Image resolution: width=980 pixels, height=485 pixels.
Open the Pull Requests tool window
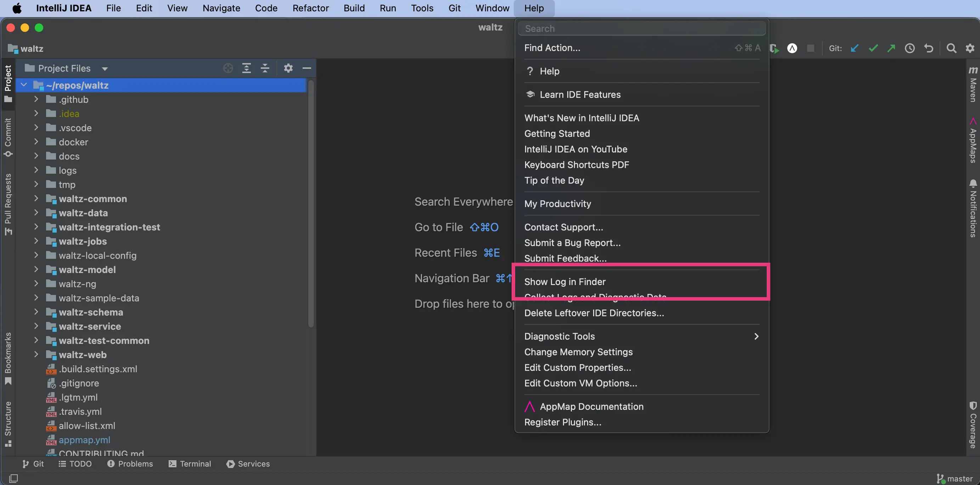(8, 205)
